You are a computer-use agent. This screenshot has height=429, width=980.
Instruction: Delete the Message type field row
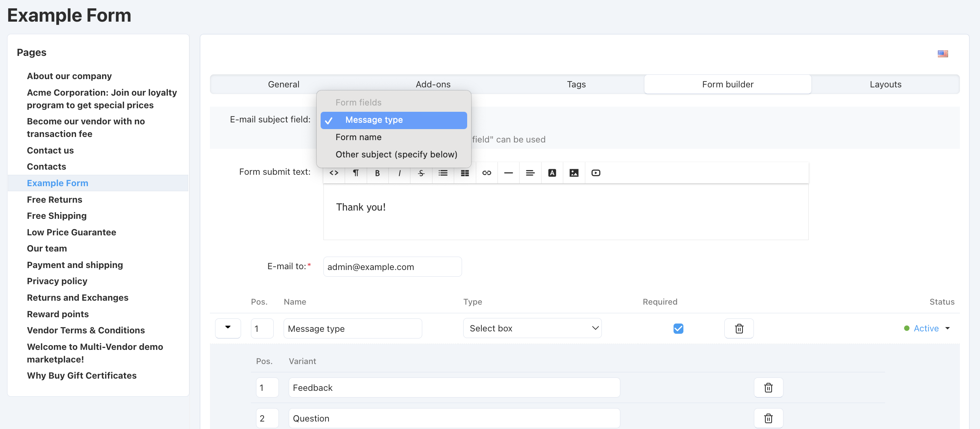(x=739, y=328)
